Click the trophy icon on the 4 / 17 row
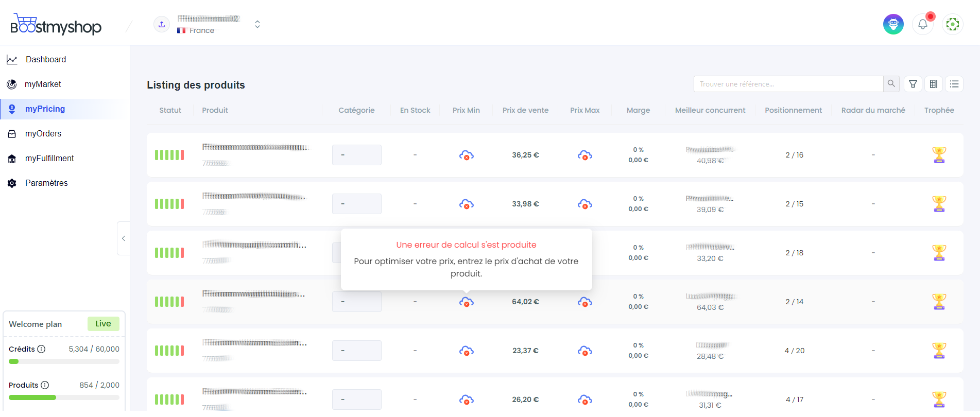Screen dimensions: 980x417 pos(939,399)
